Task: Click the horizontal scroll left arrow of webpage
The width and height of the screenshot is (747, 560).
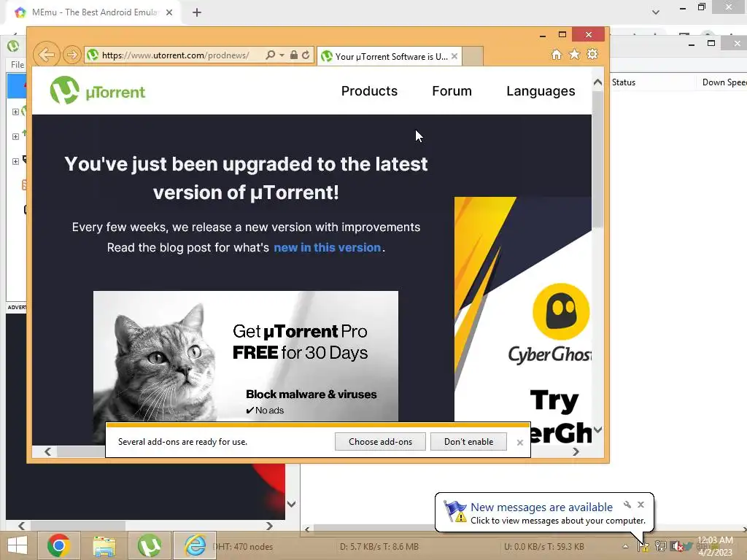Action: (47, 451)
